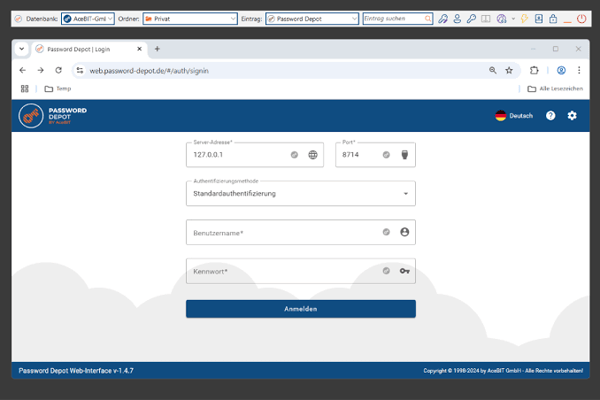Click the address bar URL

149,71
